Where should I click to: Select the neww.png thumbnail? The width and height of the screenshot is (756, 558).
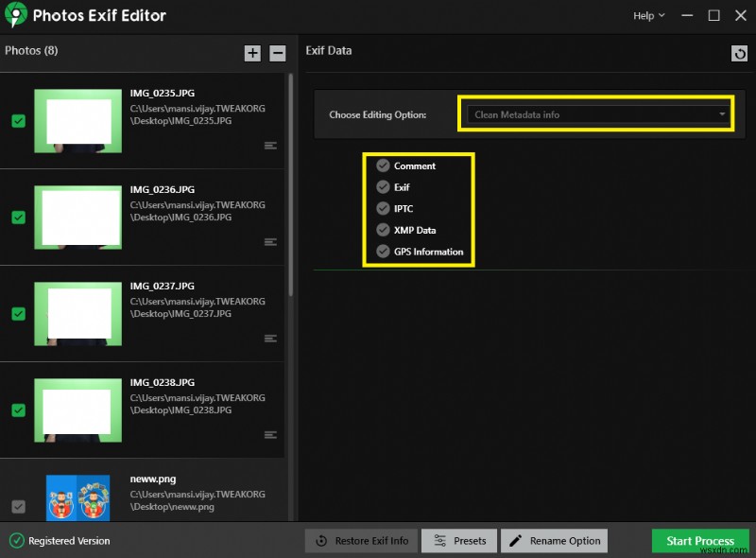(77, 497)
